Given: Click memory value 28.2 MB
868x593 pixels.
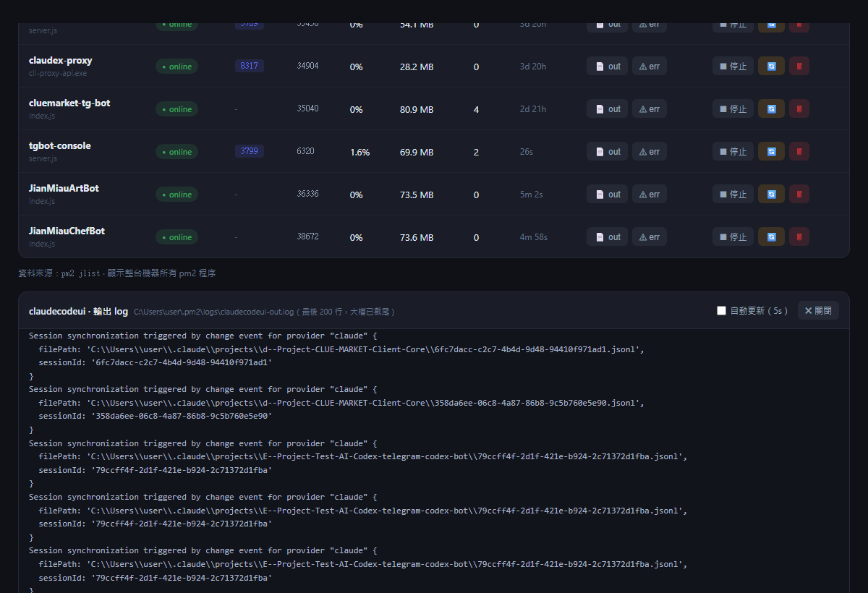Looking at the screenshot, I should [x=417, y=67].
